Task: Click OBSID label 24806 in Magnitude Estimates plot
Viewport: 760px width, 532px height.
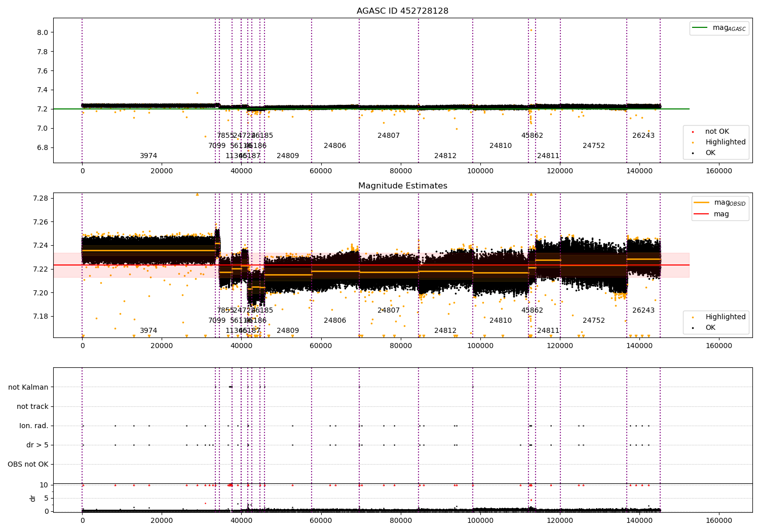Action: pos(335,321)
